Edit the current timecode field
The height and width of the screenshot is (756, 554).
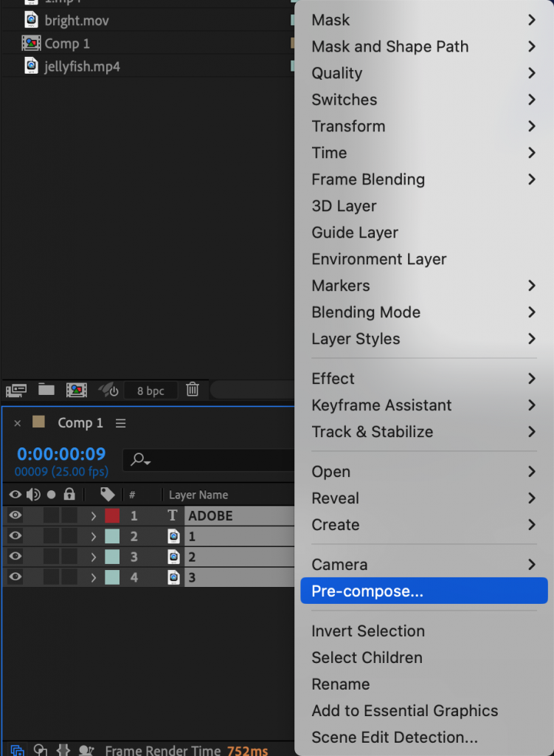[60, 454]
